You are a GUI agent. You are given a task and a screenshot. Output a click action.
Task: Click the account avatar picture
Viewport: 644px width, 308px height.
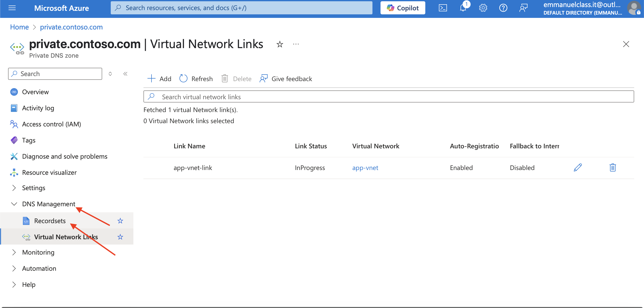[x=634, y=8]
